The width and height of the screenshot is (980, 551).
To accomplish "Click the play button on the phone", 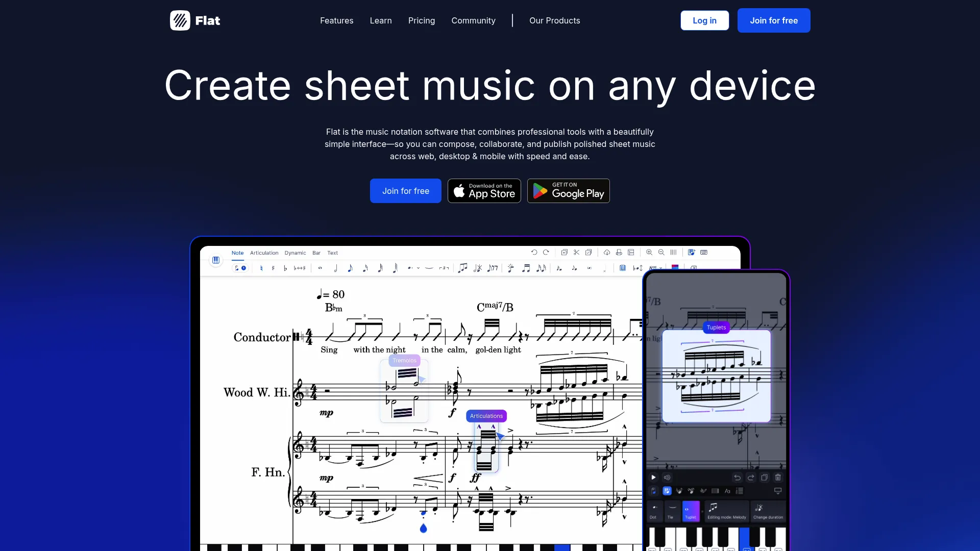I will (x=653, y=478).
